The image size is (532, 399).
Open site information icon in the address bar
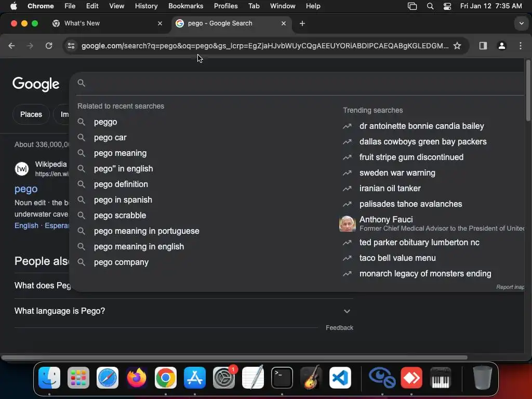71,46
